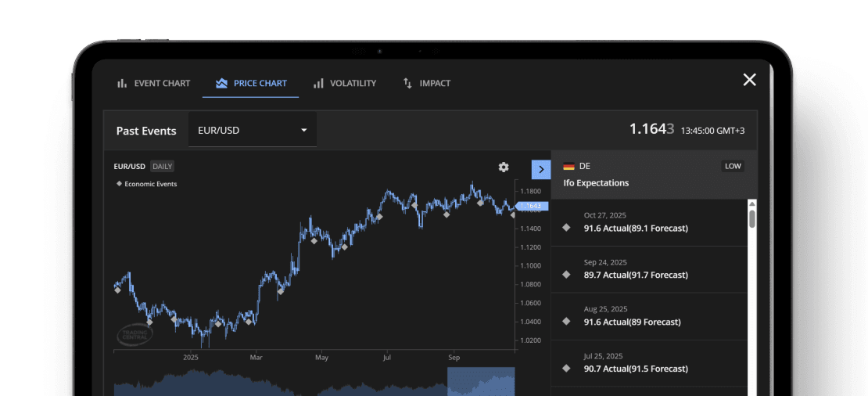The image size is (868, 396).
Task: Click the Trading Central watermark logo
Action: [135, 333]
